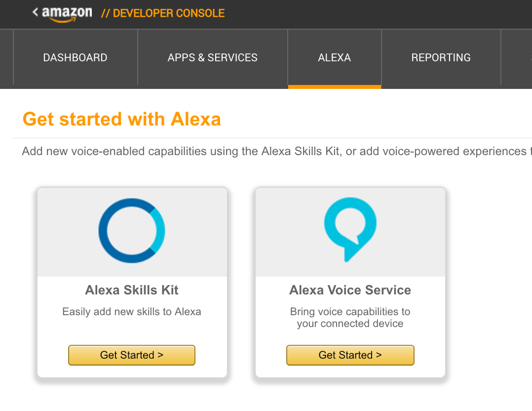Click 'Easily add new skills to Alexa' text
532x411 pixels.
point(132,312)
